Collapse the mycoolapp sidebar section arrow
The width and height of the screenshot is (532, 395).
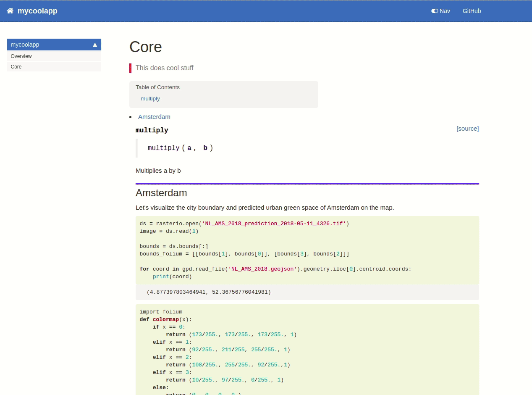coord(95,45)
